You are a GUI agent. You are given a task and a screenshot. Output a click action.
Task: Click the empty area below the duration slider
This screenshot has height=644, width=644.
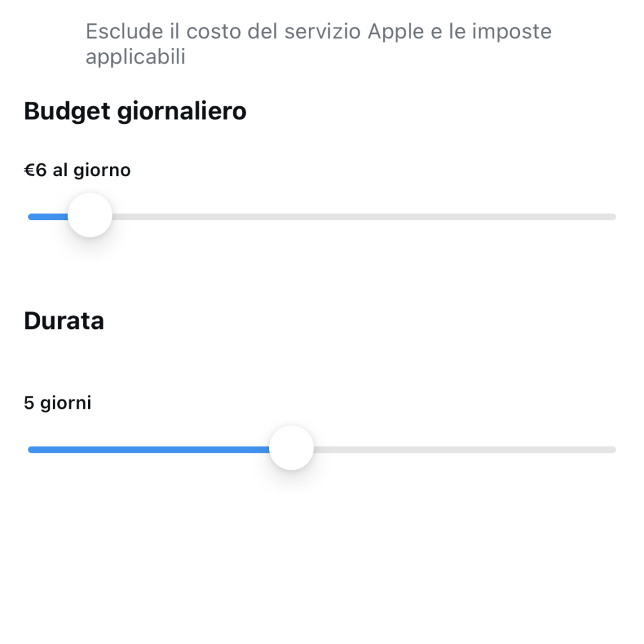(x=322, y=553)
